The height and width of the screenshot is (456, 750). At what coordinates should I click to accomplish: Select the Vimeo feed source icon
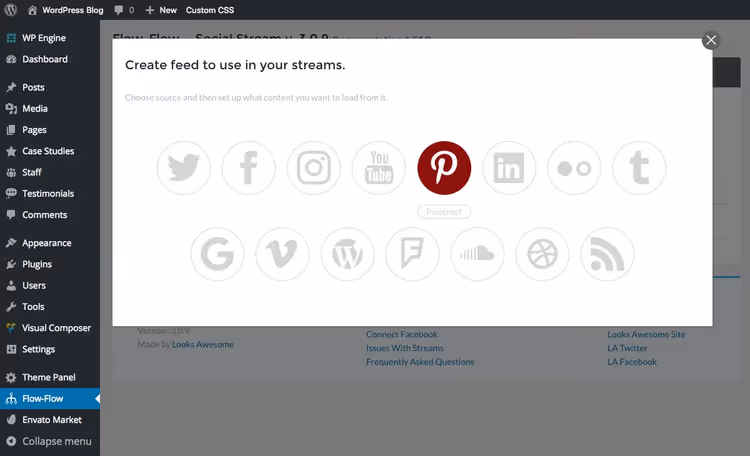point(282,254)
